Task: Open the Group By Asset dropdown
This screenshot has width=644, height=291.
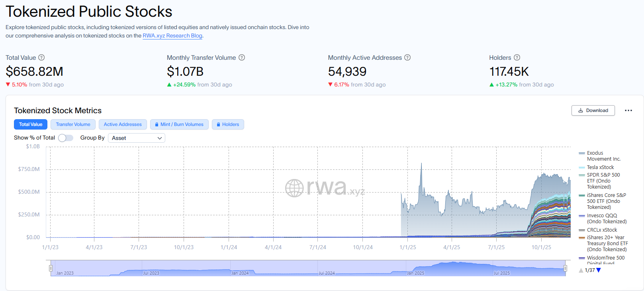Action: coord(137,138)
